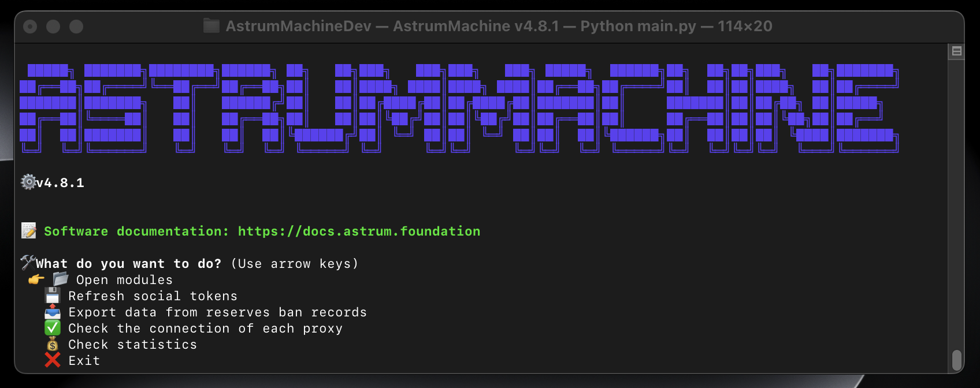
Task: Click the open folder icon for modules
Action: 61,279
